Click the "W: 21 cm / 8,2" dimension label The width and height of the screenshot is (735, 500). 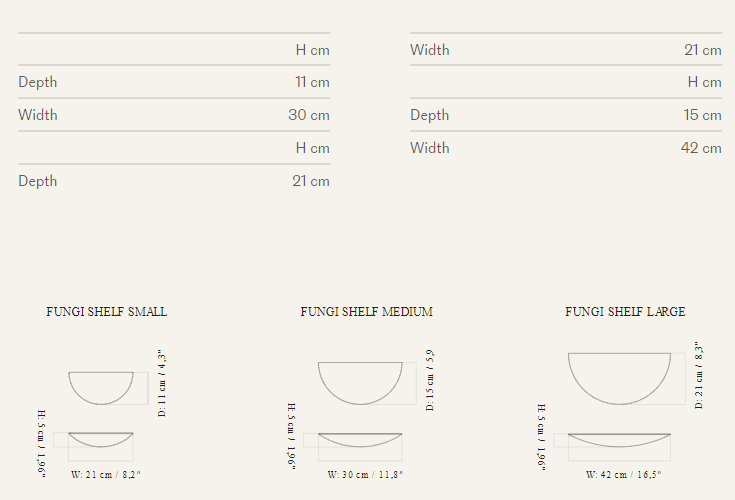tap(106, 474)
